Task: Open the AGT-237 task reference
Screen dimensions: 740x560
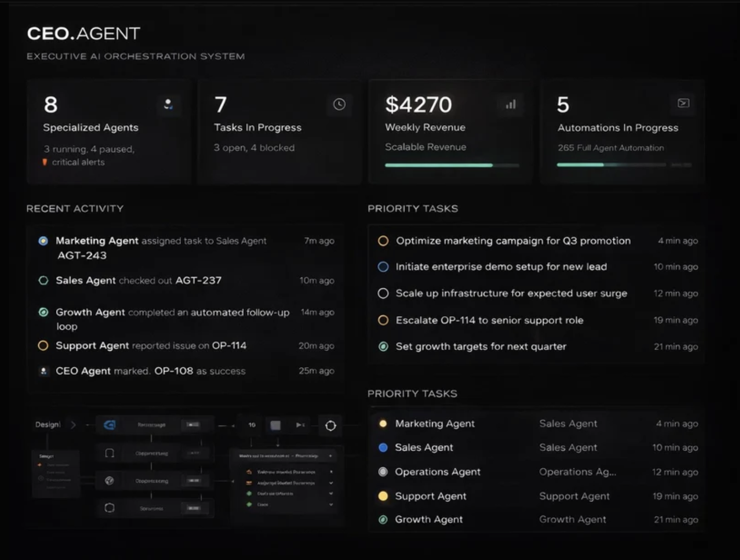Action: tap(198, 281)
